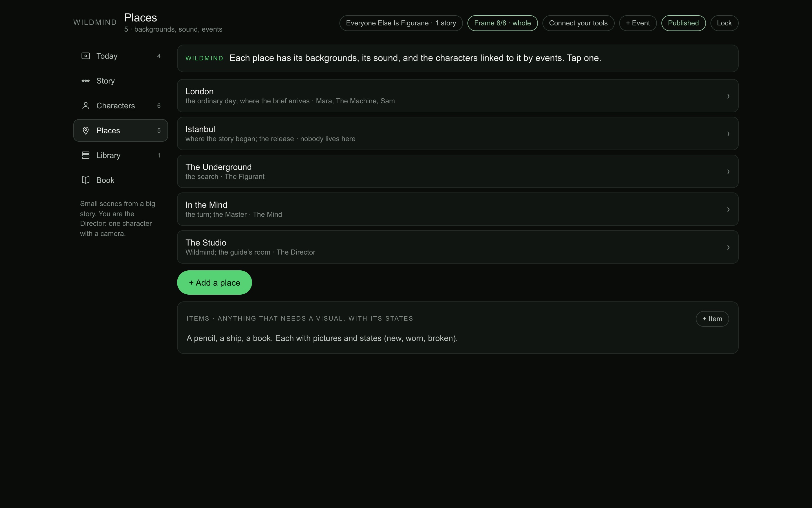Add a new Item
This screenshot has width=812, height=508.
[712, 319]
